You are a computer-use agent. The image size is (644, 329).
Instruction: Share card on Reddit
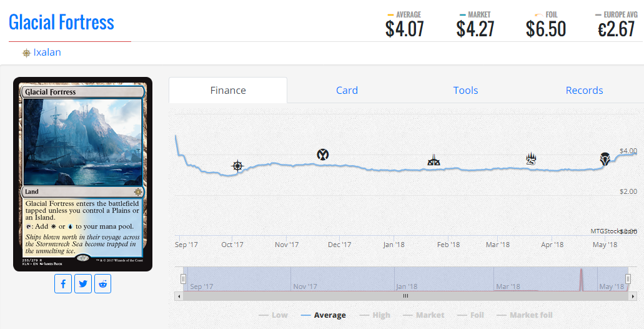102,284
